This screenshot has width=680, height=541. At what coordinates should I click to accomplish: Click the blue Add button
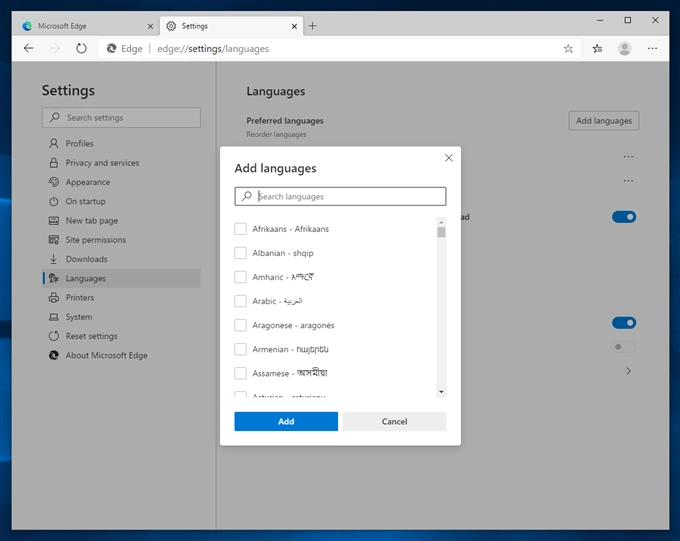coord(286,421)
